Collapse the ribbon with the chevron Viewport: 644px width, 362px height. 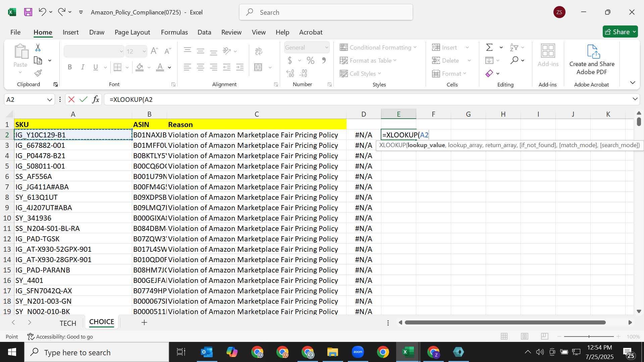633,82
